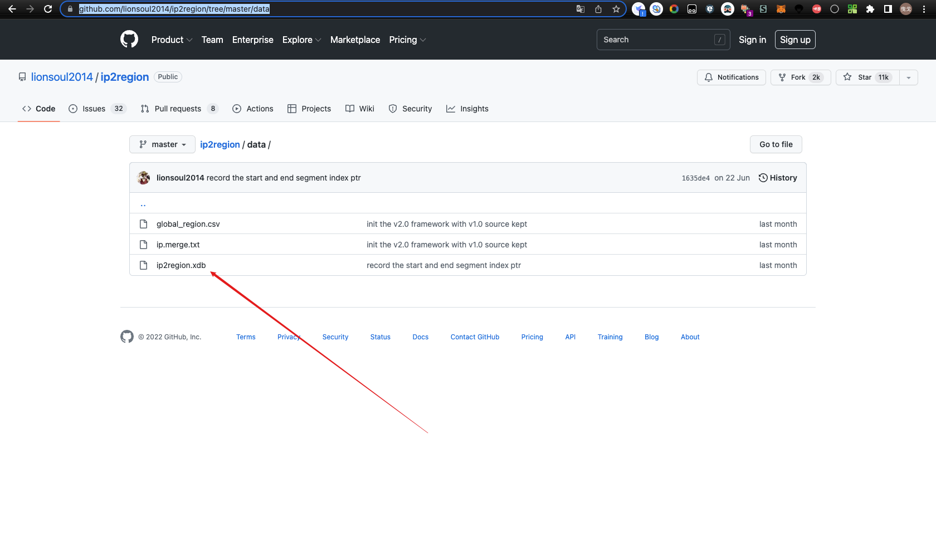
Task: Open the share icon in address bar
Action: click(598, 9)
